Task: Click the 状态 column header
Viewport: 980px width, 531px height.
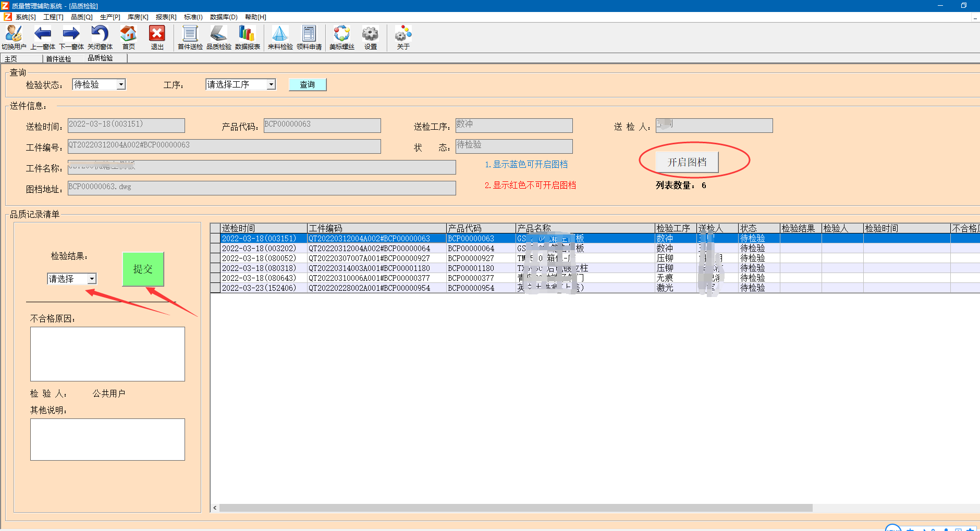Action: [x=759, y=228]
